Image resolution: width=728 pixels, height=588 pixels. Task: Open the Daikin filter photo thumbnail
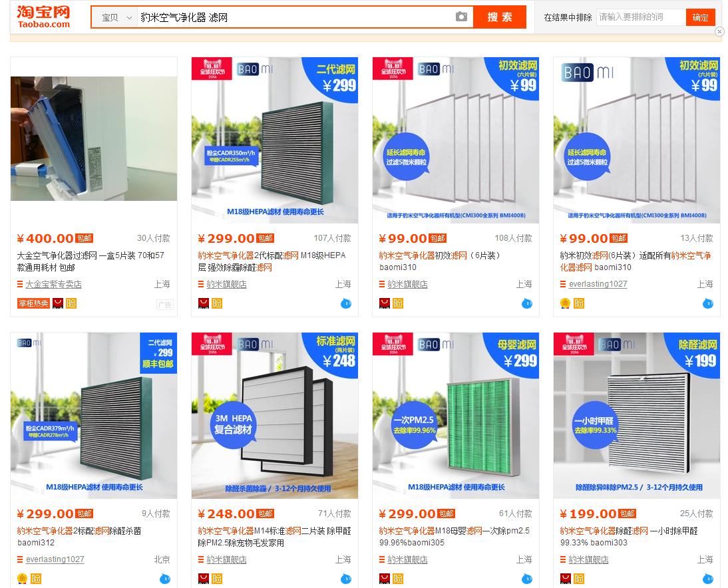click(94, 138)
